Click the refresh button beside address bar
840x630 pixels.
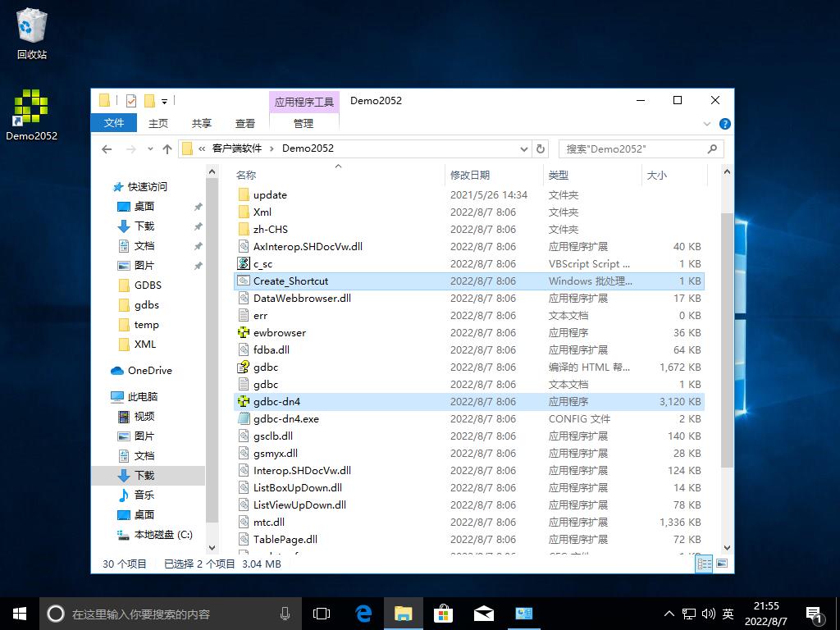(x=540, y=149)
